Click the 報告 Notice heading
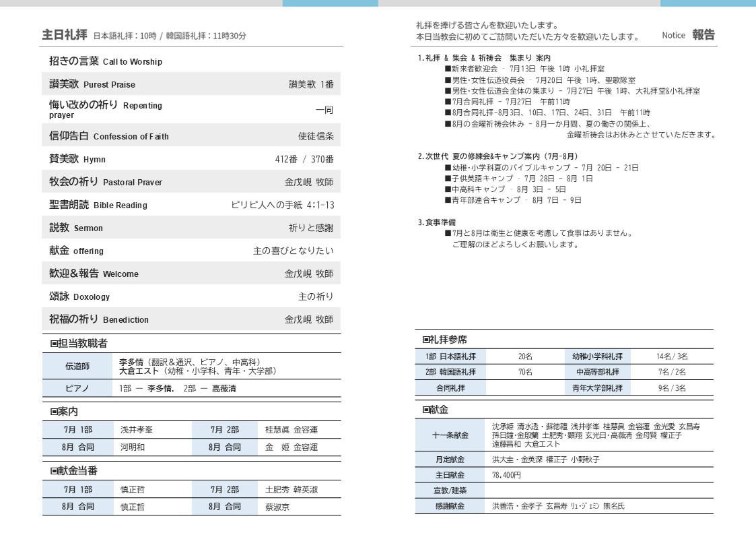 click(703, 35)
